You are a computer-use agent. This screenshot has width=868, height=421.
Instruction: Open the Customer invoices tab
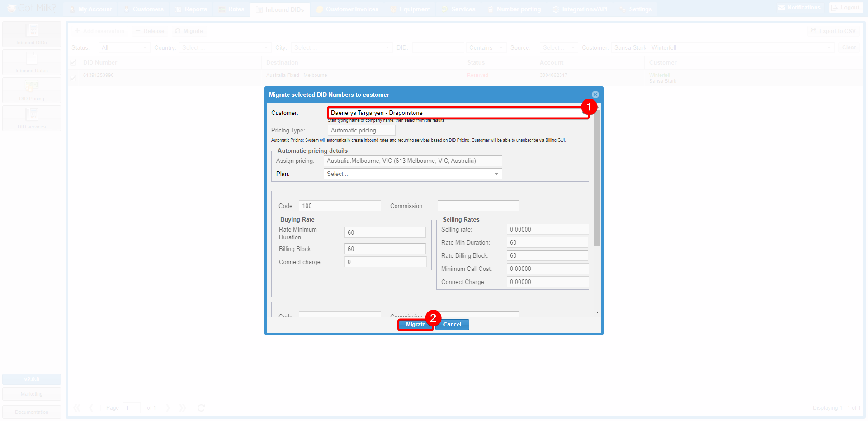pos(347,9)
